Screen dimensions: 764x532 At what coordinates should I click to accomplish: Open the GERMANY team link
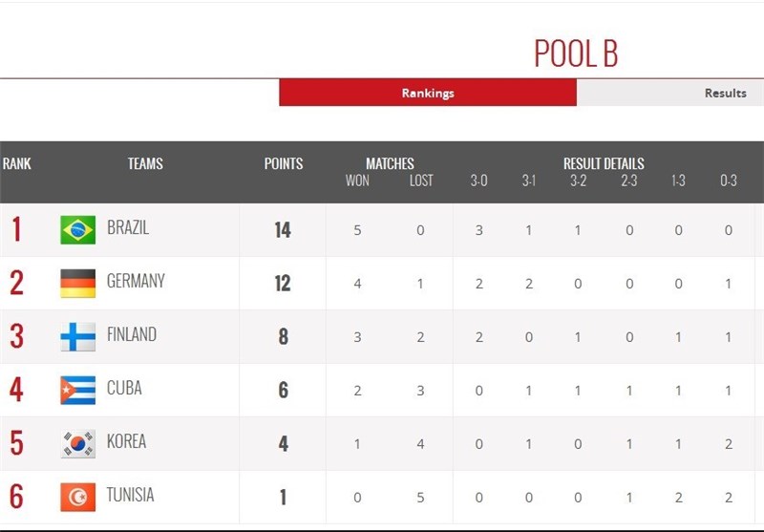click(x=136, y=281)
